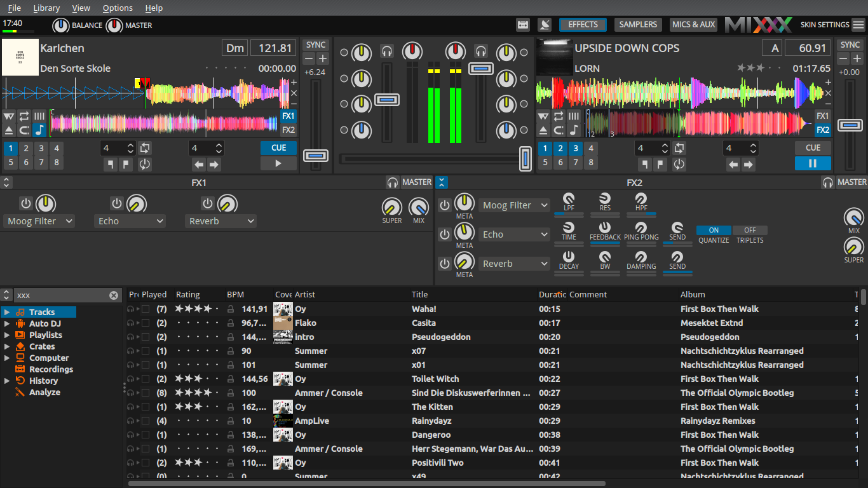868x488 pixels.
Task: Open the FX2 Reverb effect dropdown
Action: click(x=515, y=264)
